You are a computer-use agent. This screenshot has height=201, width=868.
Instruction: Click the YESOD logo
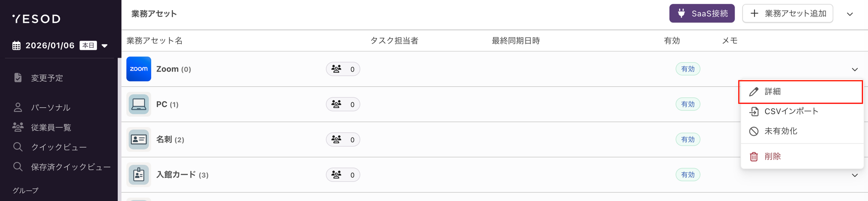tap(36, 19)
